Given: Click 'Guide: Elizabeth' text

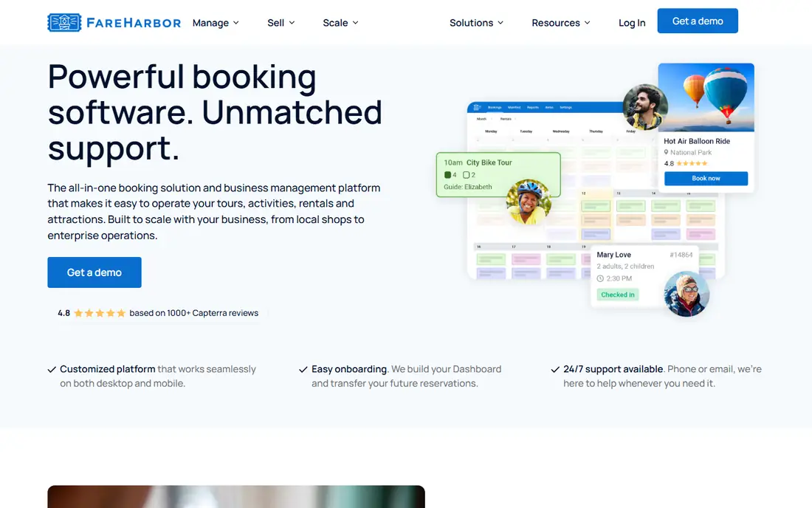Looking at the screenshot, I should pos(467,187).
